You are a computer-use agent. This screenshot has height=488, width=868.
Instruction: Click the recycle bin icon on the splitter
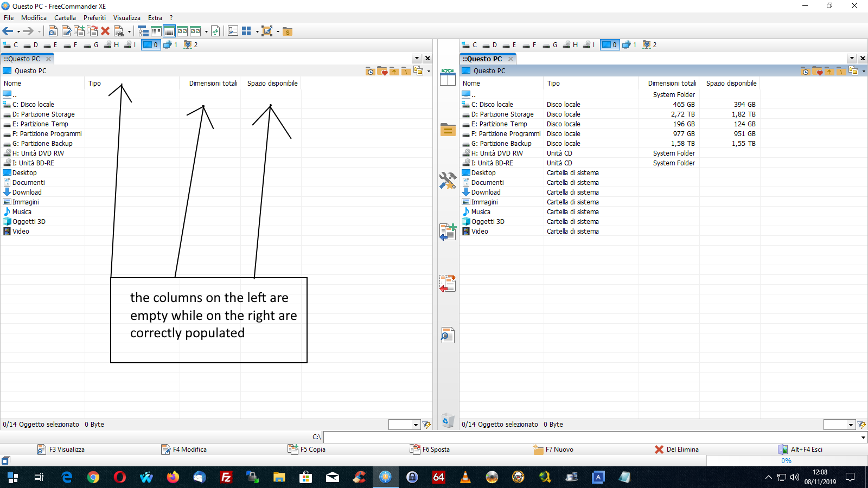448,420
